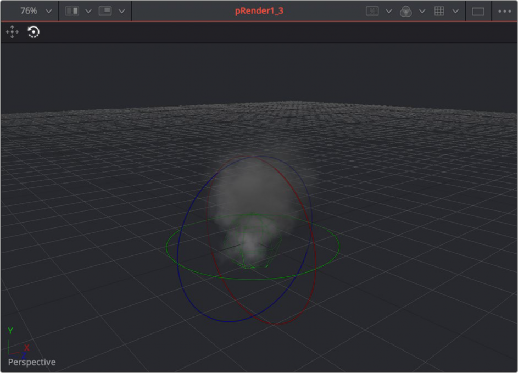The width and height of the screenshot is (518, 373).
Task: Click the color channels icon
Action: point(406,11)
